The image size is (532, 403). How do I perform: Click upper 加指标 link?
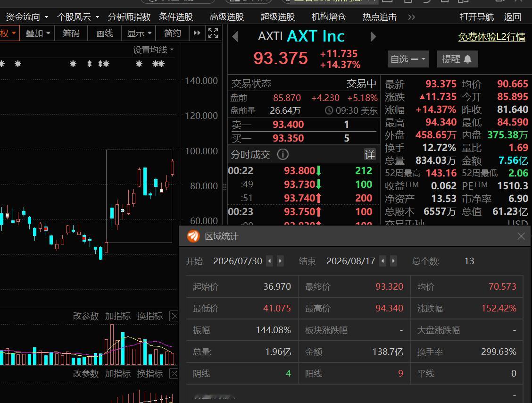[x=118, y=316]
